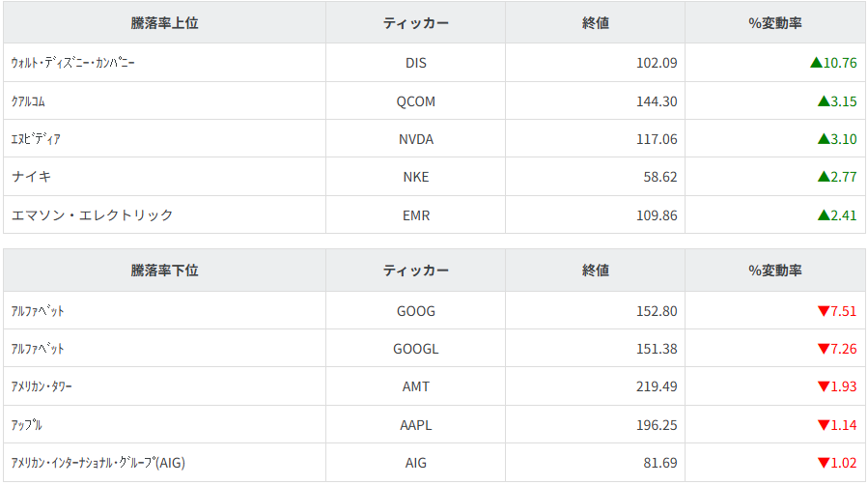Click the red down triangle beside 1.02

coord(823,463)
